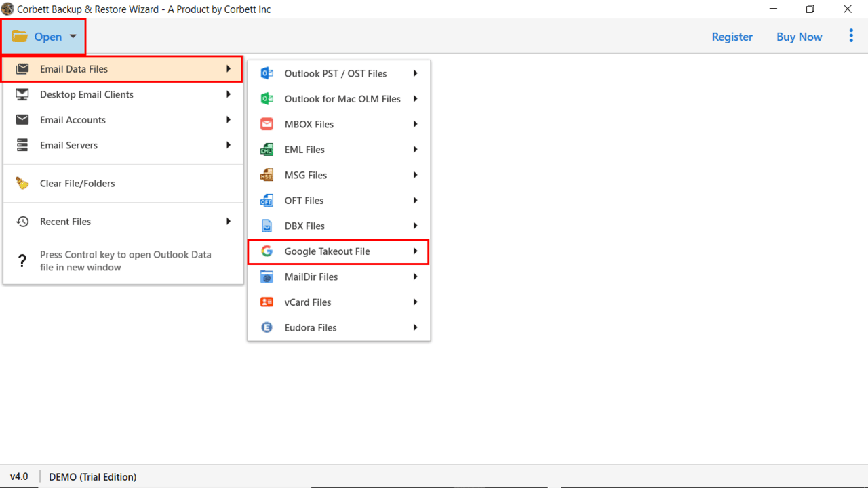Viewport: 868px width, 488px height.
Task: Click the red MBOX Files icon
Action: click(x=267, y=124)
